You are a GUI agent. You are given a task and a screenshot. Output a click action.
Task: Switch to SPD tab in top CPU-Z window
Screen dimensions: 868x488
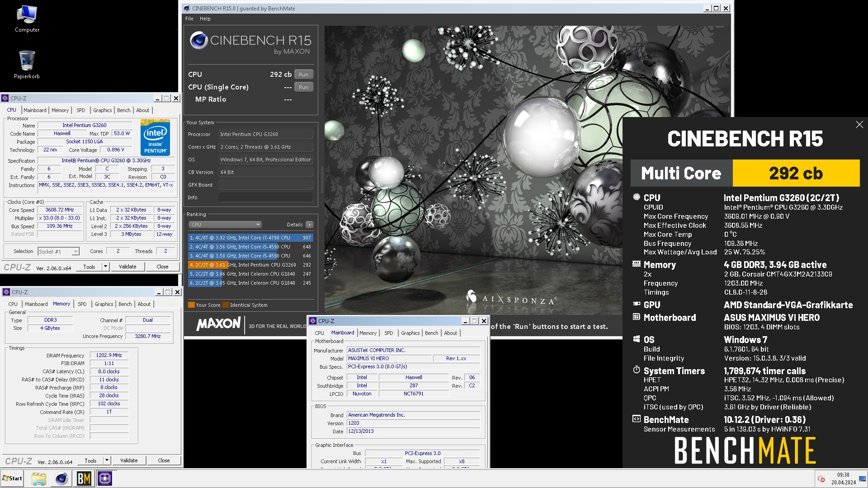point(80,110)
